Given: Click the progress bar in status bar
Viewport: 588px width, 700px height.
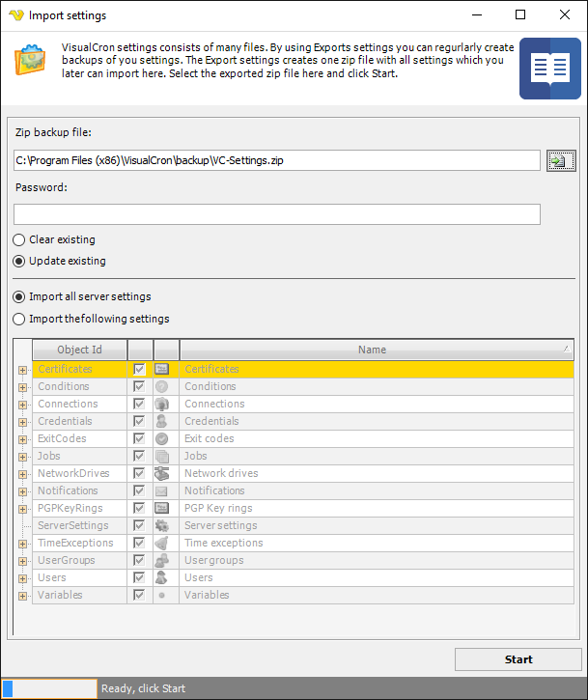Looking at the screenshot, I should (49, 688).
